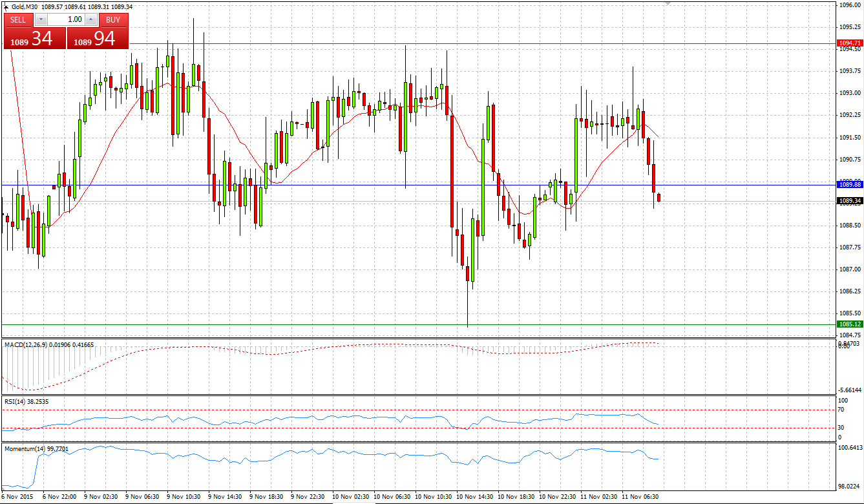Viewport: 864px width, 504px height.
Task: Select the 1094.71 price level label
Action: tap(850, 43)
